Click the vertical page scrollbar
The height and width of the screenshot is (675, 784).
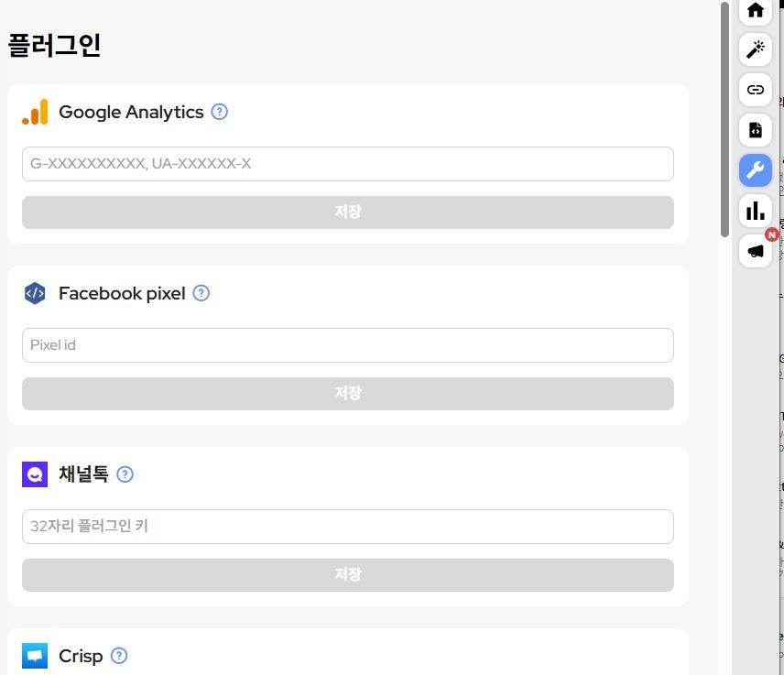724,119
